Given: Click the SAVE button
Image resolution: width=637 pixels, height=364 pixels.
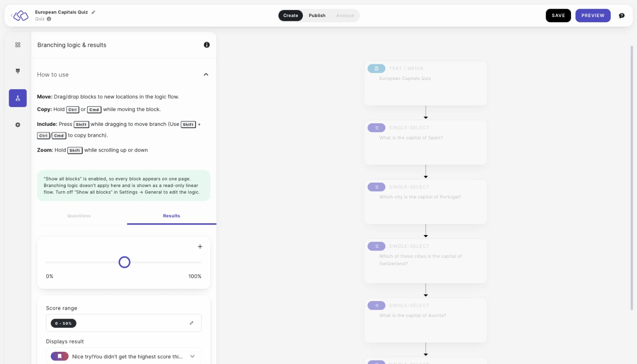Looking at the screenshot, I should tap(558, 16).
